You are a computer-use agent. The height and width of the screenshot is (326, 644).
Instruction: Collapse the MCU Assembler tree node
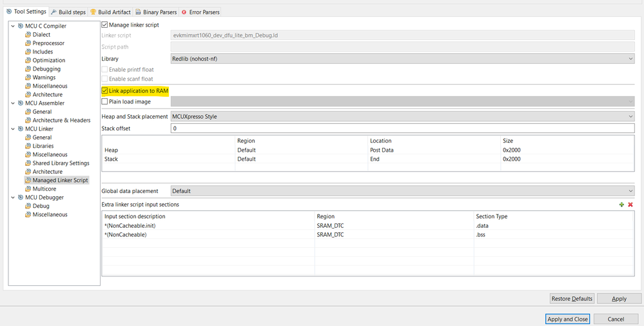[13, 103]
